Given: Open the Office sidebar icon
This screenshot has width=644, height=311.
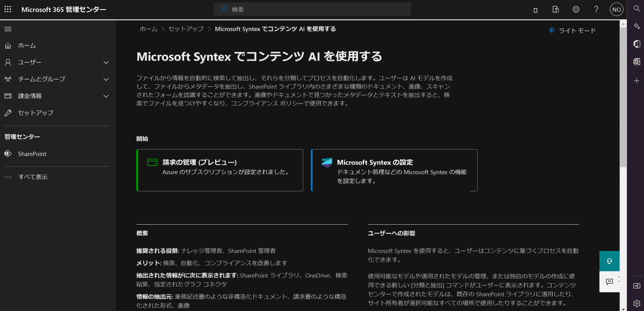Looking at the screenshot, I should (637, 44).
